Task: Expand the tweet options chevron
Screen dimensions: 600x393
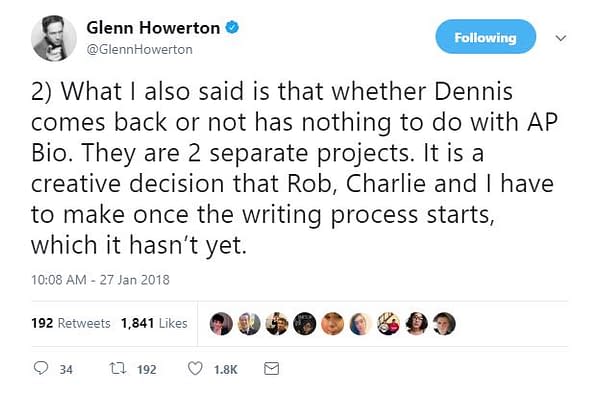Action: coord(561,38)
